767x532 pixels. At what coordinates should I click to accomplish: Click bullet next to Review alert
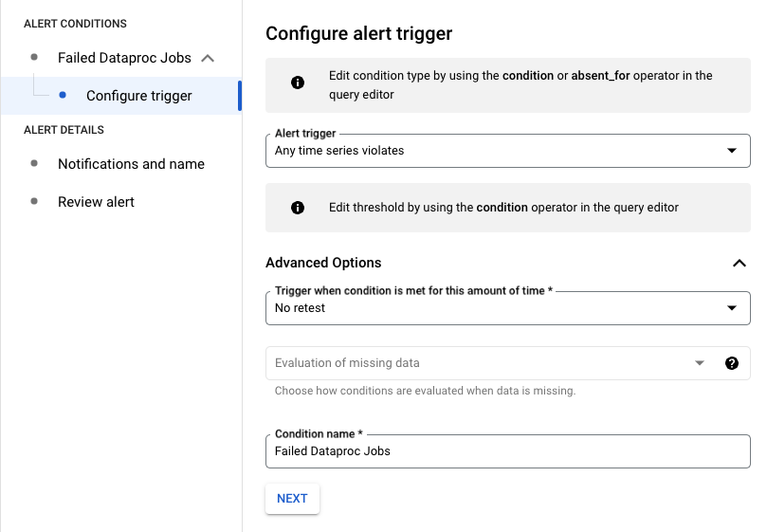[x=34, y=201]
